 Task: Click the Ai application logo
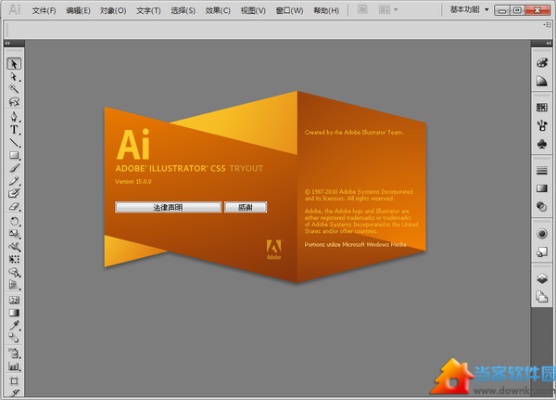pyautogui.click(x=14, y=10)
